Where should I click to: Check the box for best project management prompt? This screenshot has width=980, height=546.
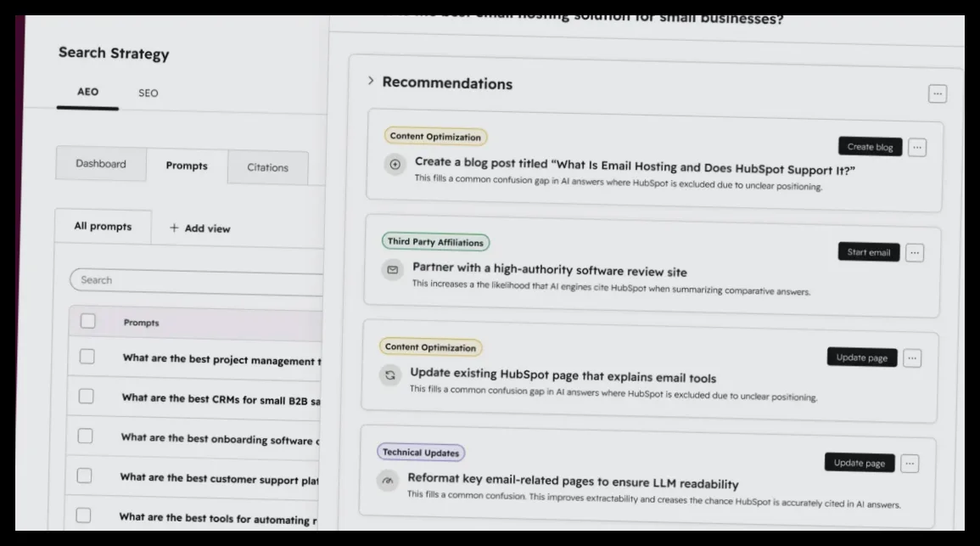pyautogui.click(x=87, y=357)
